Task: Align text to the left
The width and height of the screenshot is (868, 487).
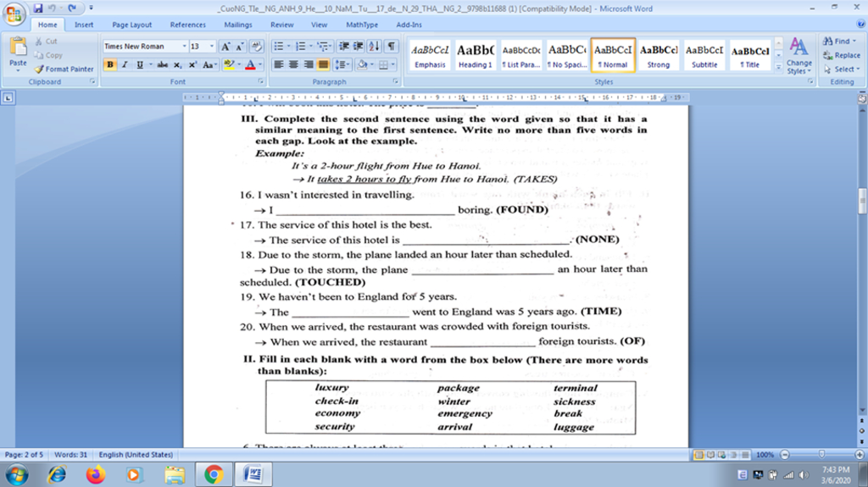Action: pyautogui.click(x=278, y=64)
